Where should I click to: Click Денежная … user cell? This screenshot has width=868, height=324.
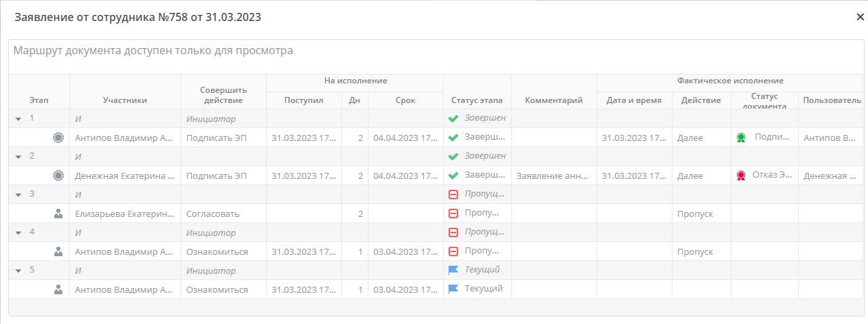click(x=831, y=176)
